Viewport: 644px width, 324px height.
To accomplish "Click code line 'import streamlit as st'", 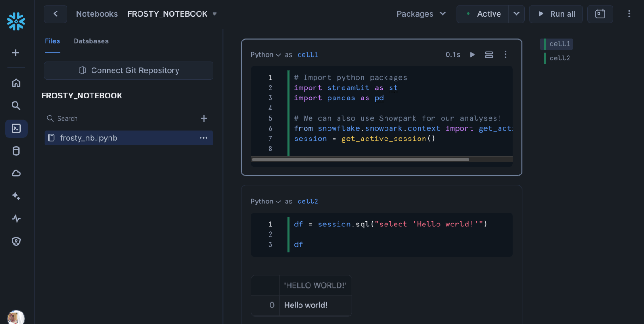I will (x=346, y=87).
